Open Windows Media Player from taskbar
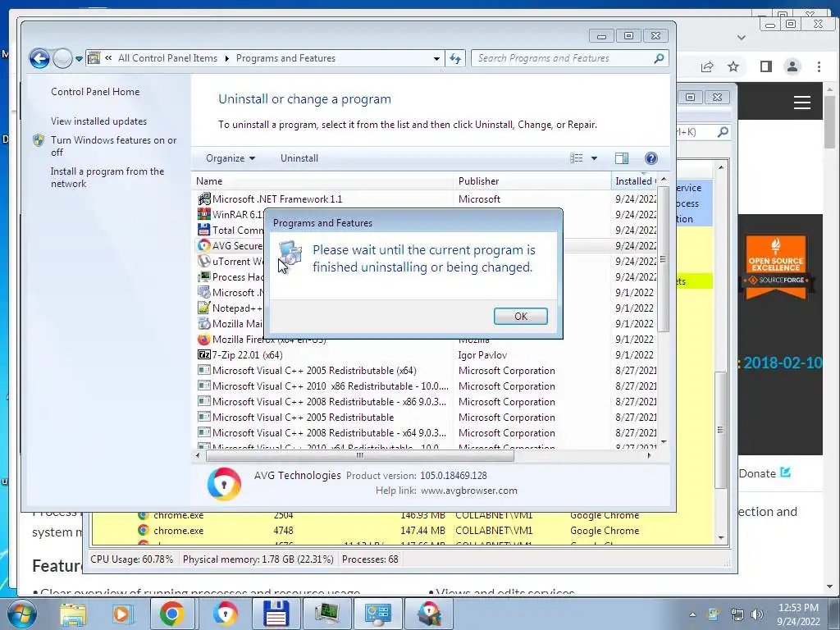Screen dimensions: 840x630 click(x=122, y=614)
